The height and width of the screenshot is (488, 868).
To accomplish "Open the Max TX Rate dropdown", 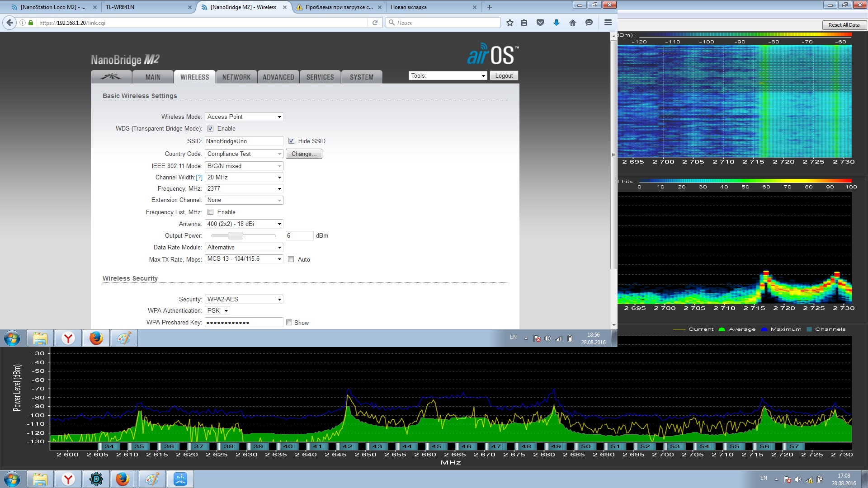I will [x=244, y=258].
